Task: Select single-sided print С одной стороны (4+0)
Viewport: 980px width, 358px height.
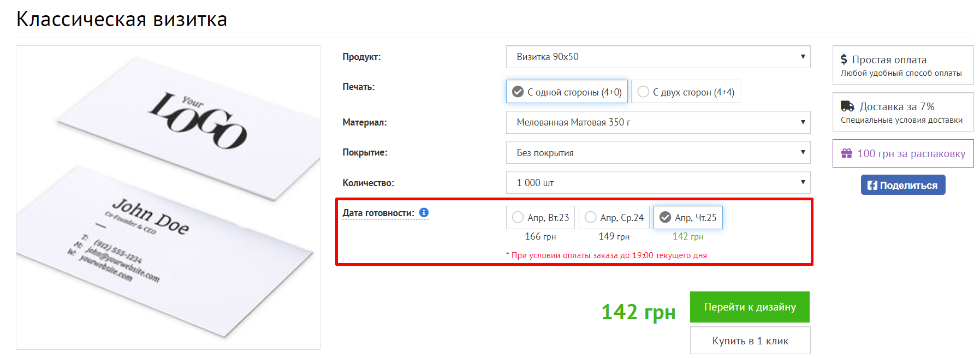Action: point(567,92)
